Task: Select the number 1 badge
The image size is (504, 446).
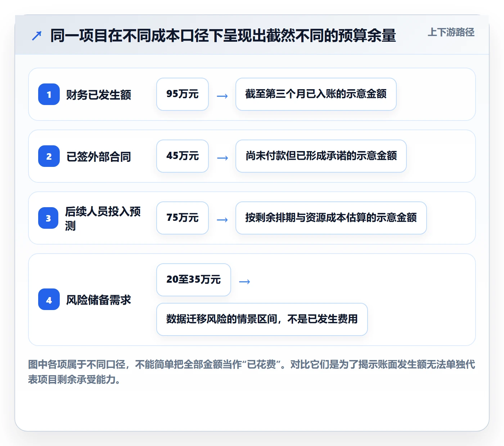Action: pos(49,94)
